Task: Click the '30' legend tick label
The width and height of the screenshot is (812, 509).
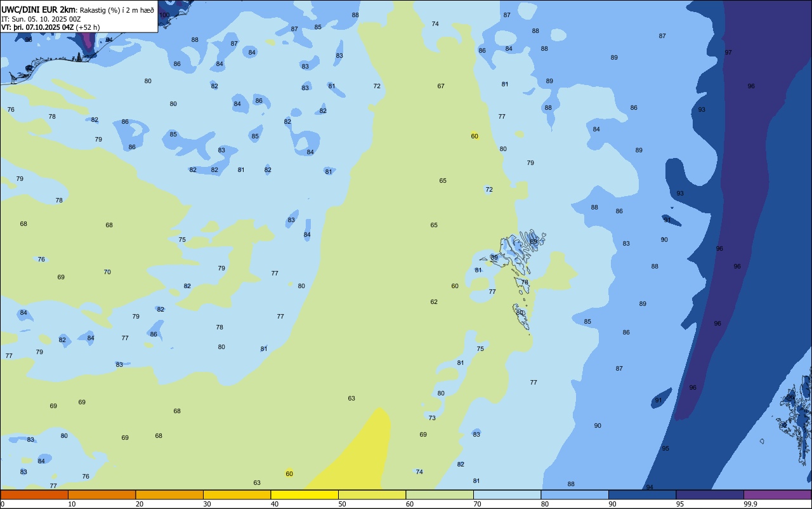Action: tap(207, 504)
